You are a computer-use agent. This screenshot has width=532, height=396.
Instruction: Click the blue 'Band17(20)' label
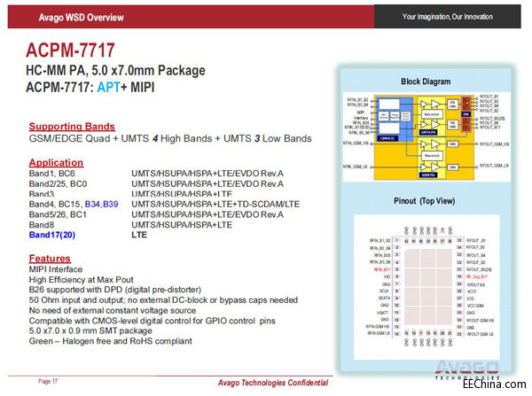pos(52,235)
